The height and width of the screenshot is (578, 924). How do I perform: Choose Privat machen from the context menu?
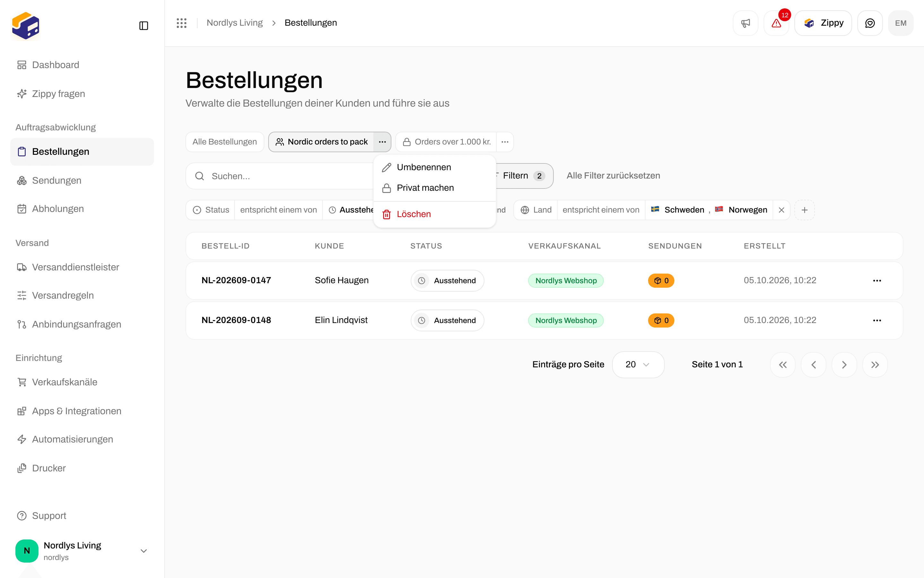click(434, 188)
